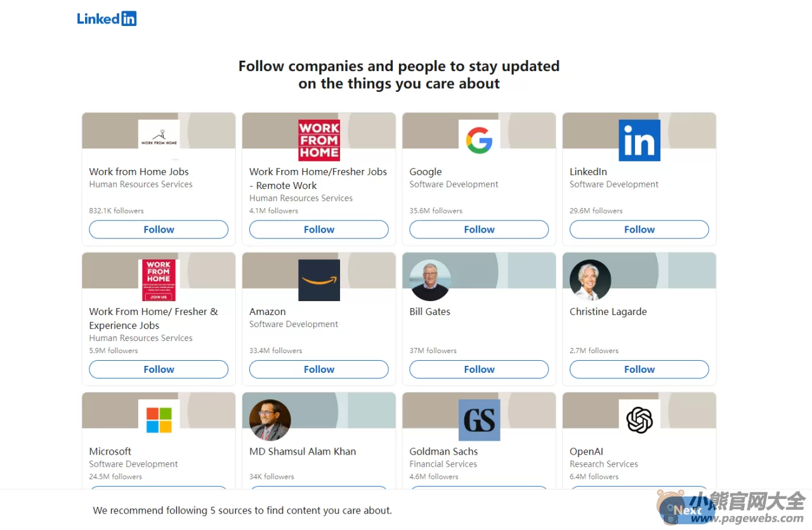Select the Amazon smile logo icon
812x530 pixels.
pyautogui.click(x=319, y=280)
